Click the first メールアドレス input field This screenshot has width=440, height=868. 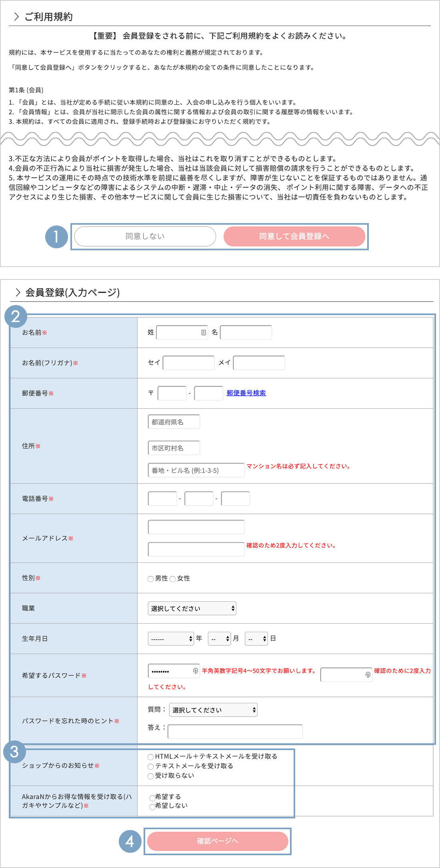196,527
